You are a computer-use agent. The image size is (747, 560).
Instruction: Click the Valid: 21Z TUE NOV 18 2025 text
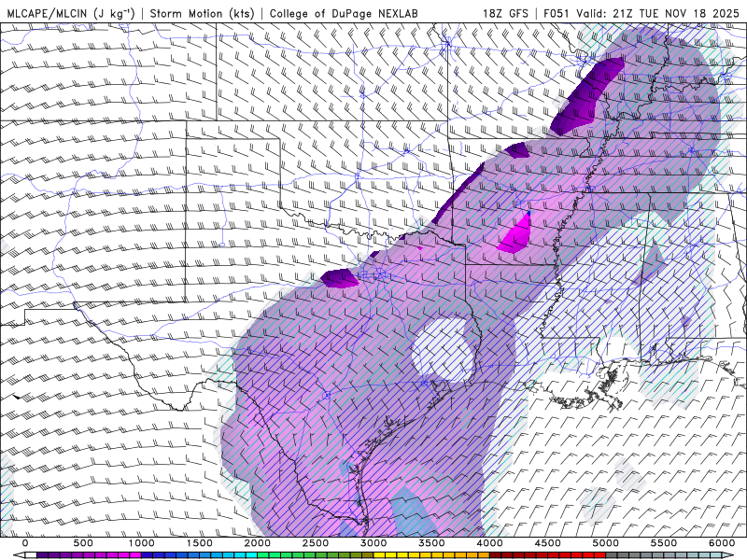(657, 13)
